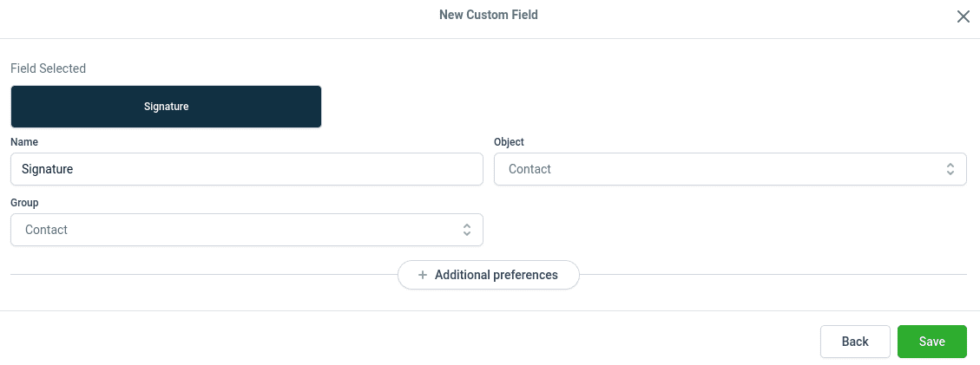This screenshot has height=365, width=980.
Task: Go back with the Back button
Action: coord(855,342)
